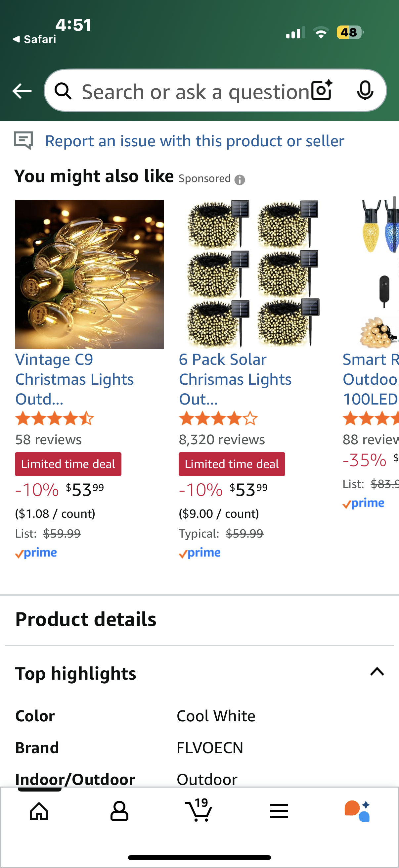
Task: Open camera lens visual search
Action: (322, 90)
